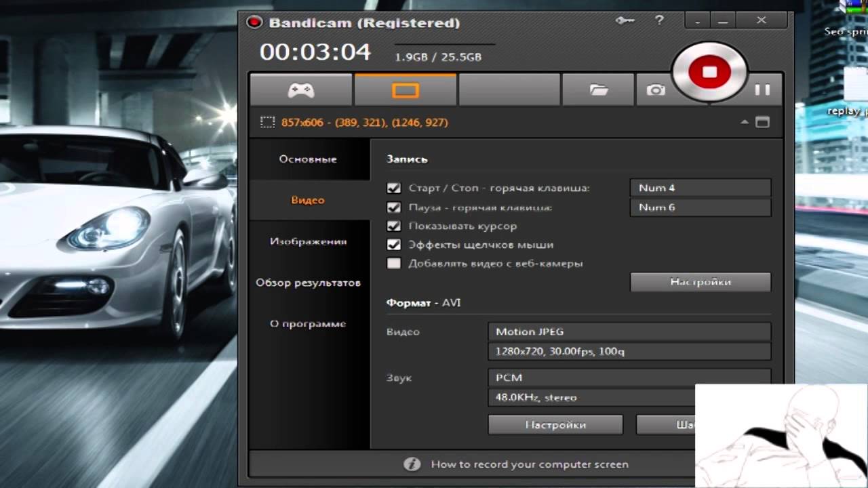Collapse panel with up arrow
The width and height of the screenshot is (868, 488).
pyautogui.click(x=745, y=123)
